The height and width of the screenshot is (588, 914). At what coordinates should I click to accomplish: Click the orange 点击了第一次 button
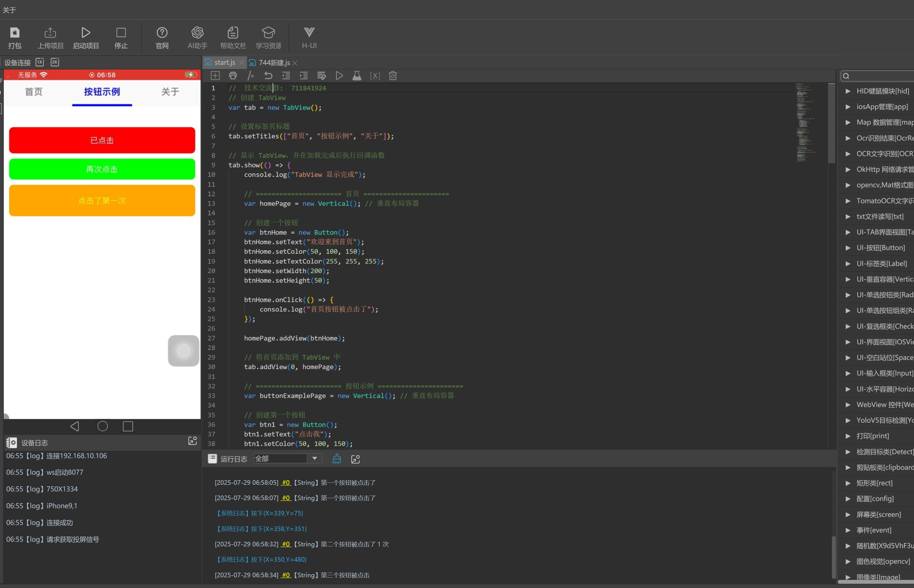pos(102,200)
